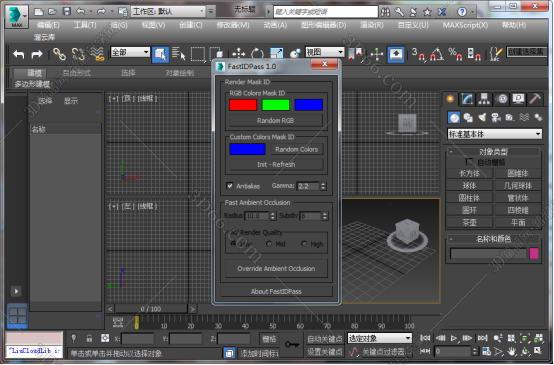Click the Keyboard Shortcut Override icon
554x365 pixels.
(396, 54)
